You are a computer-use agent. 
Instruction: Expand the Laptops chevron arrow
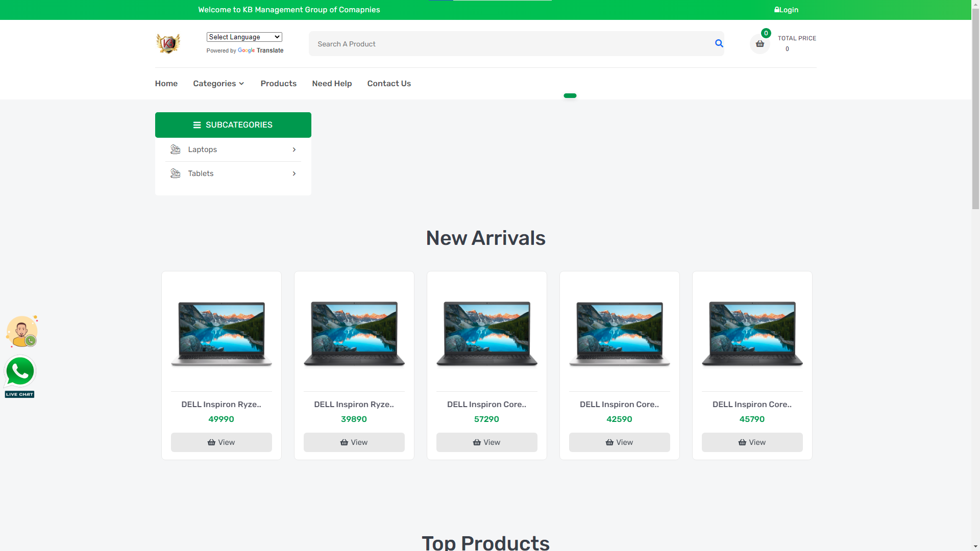point(294,149)
